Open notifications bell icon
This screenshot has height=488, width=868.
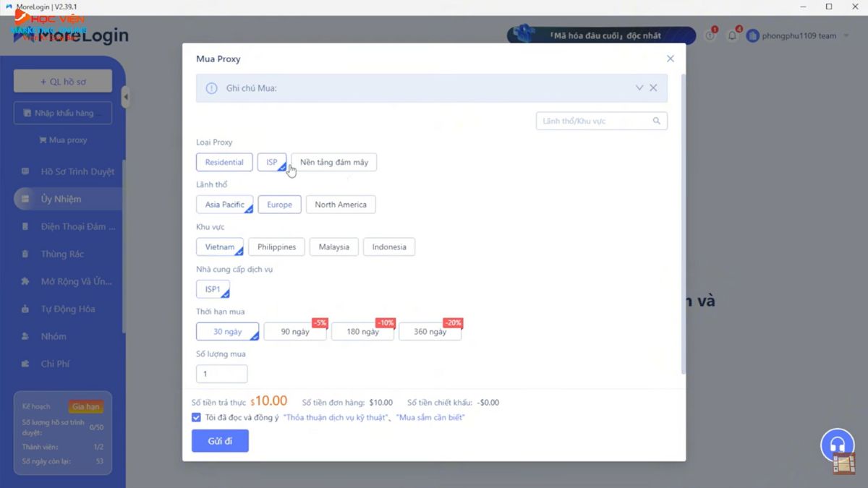[733, 35]
